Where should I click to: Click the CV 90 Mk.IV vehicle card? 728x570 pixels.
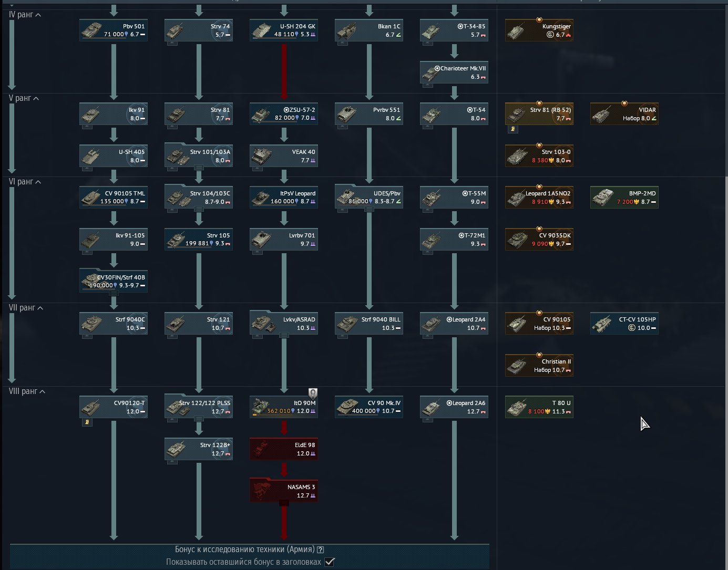[369, 407]
